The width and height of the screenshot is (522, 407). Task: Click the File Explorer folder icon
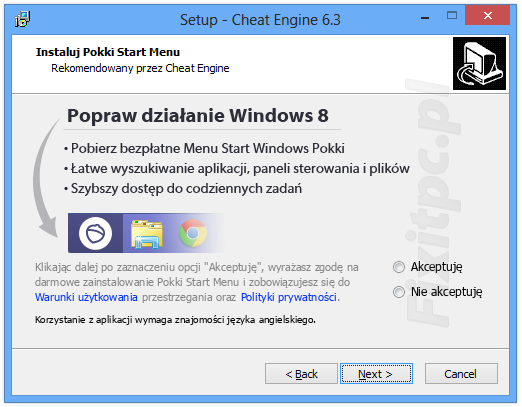point(147,234)
